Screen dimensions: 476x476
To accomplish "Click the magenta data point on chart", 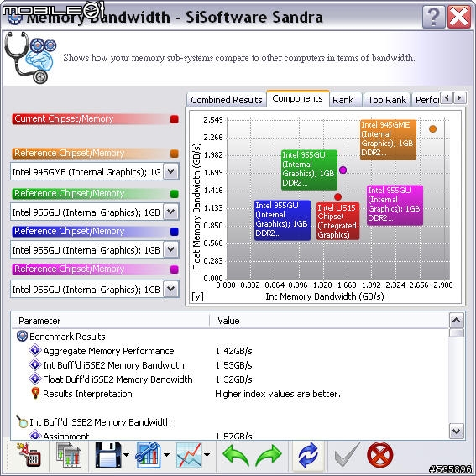I will (343, 170).
